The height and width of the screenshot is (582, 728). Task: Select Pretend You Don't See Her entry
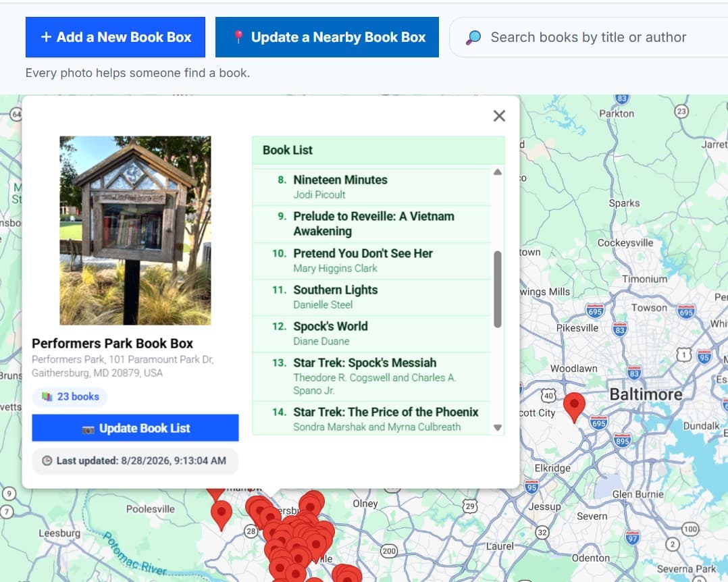click(371, 261)
